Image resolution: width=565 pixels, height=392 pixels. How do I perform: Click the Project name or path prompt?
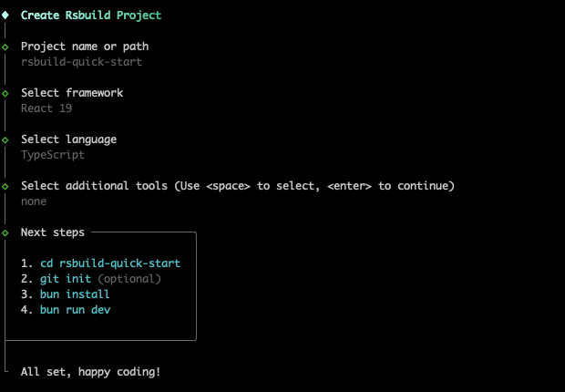85,46
